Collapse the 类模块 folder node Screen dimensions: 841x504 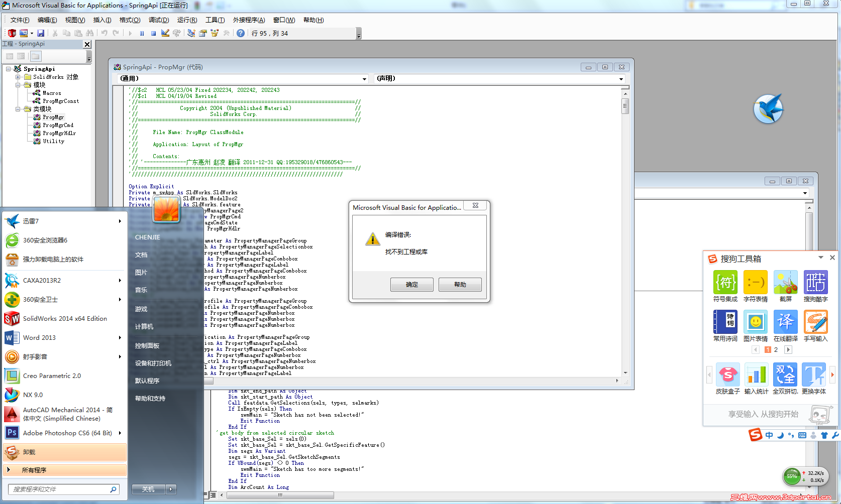pyautogui.click(x=18, y=109)
